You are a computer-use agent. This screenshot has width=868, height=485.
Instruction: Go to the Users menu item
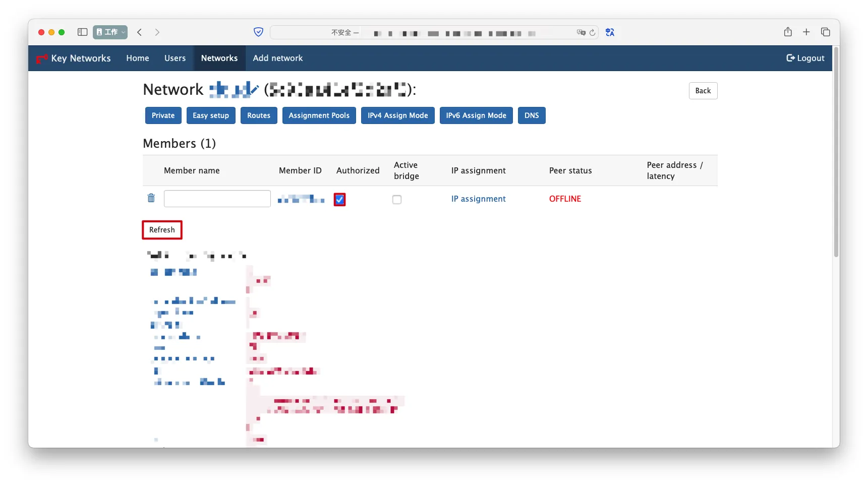(175, 58)
